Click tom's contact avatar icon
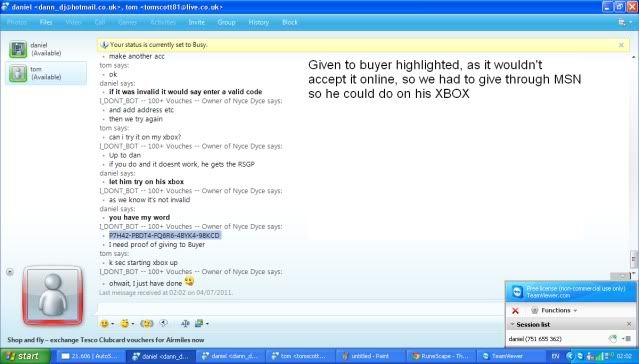This screenshot has width=639, height=364. pos(18,73)
